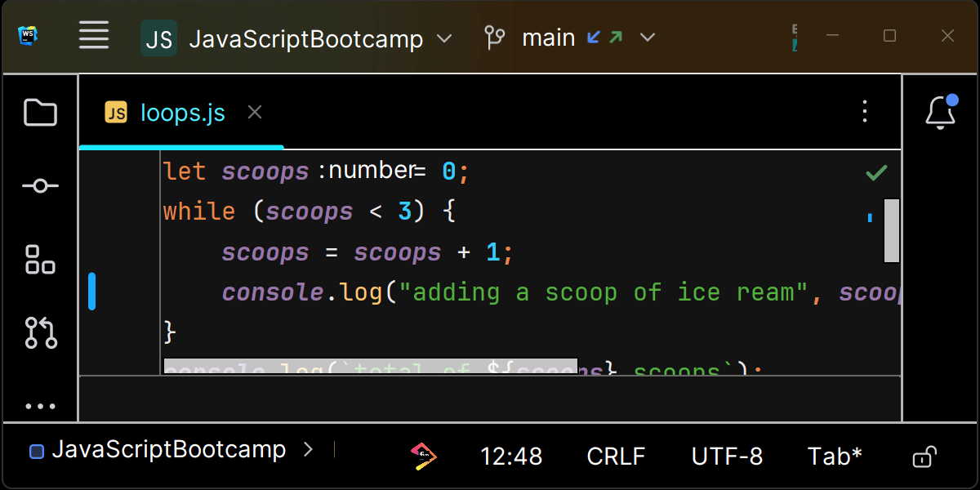Click the git branch icon
This screenshot has height=490, width=980.
coord(495,38)
